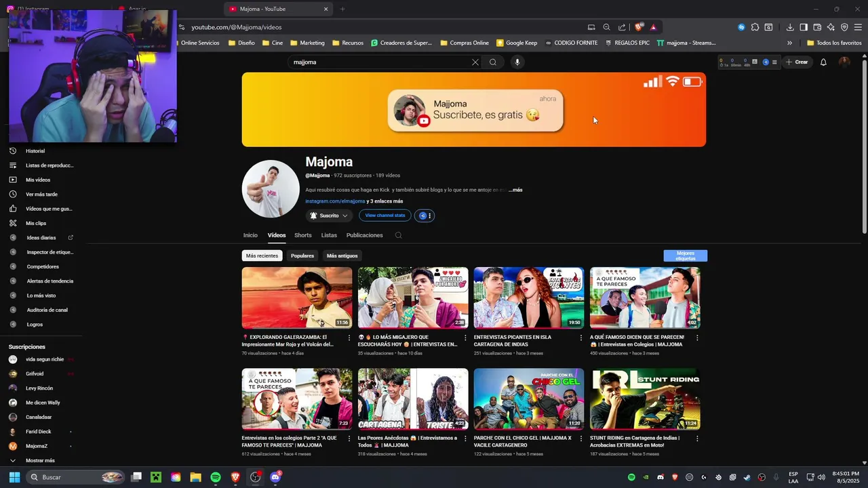Open Brave VPN shield icon

(844, 27)
